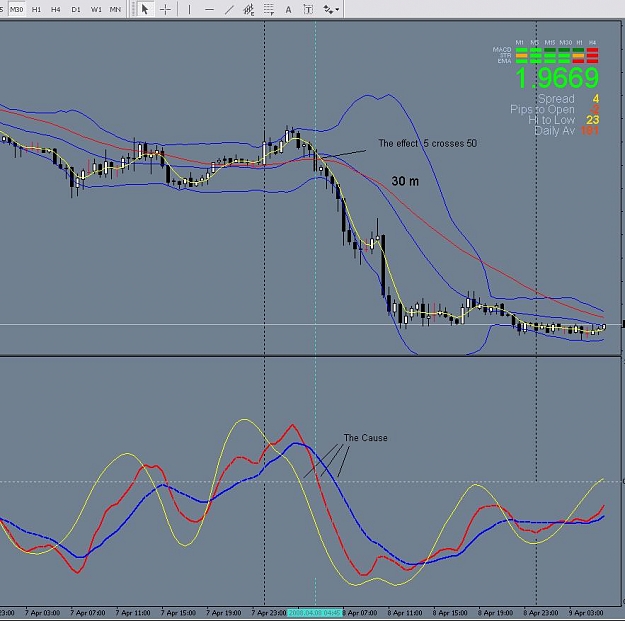Switch to D1 timeframe

point(76,9)
